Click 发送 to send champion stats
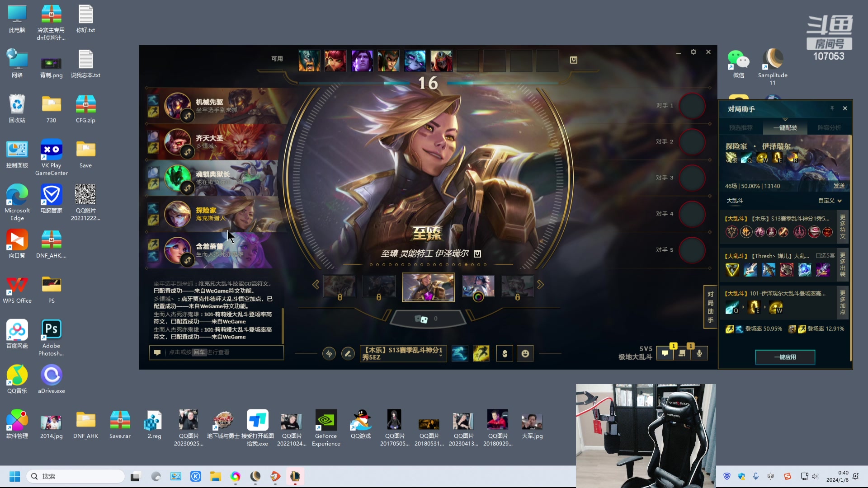The image size is (868, 488). coord(839,186)
